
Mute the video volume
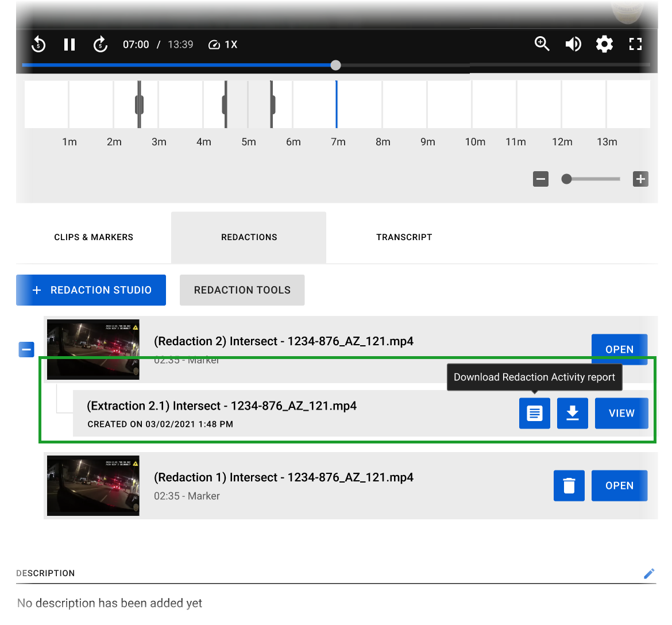point(573,44)
